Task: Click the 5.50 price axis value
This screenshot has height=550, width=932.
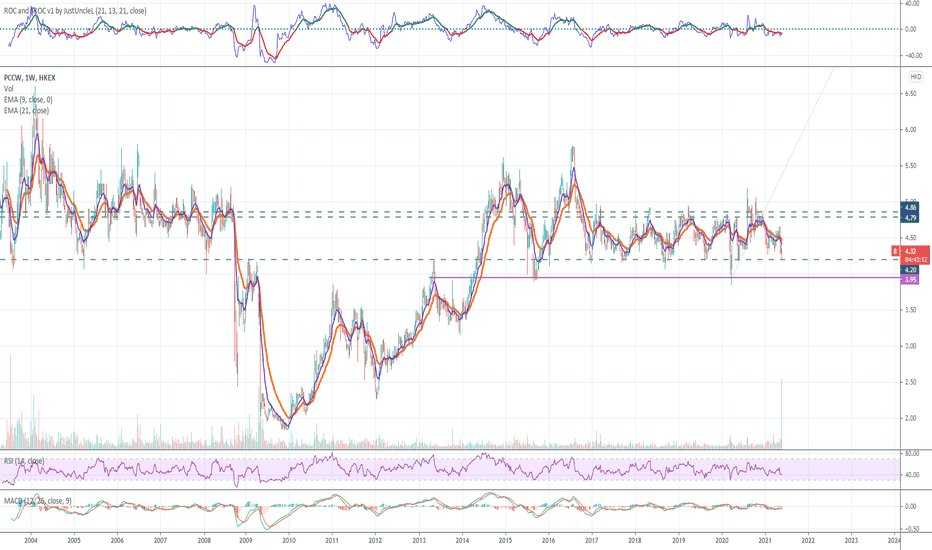Action: coord(910,166)
